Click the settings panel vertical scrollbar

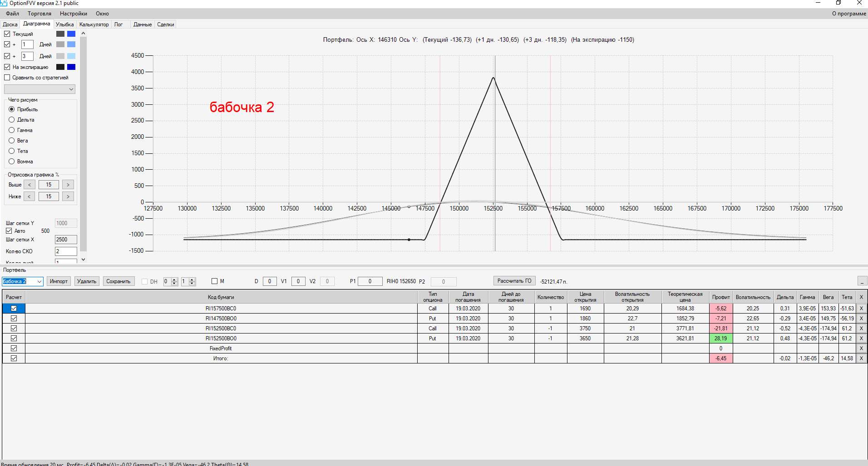point(83,144)
